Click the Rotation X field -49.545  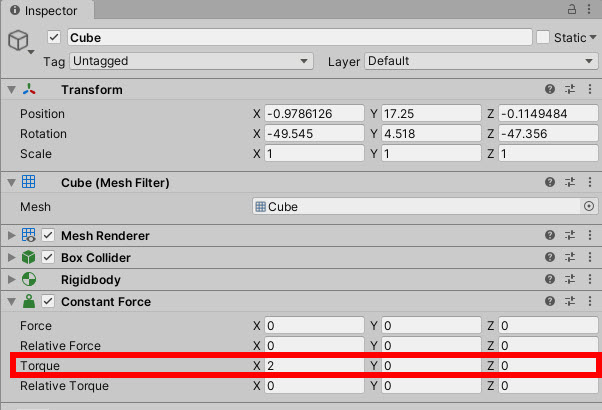314,133
